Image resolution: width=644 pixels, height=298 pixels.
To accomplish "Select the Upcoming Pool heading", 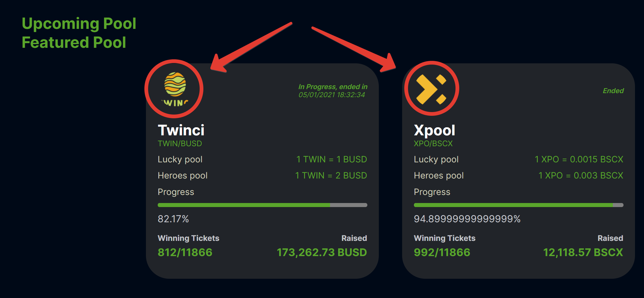I will coord(79,24).
